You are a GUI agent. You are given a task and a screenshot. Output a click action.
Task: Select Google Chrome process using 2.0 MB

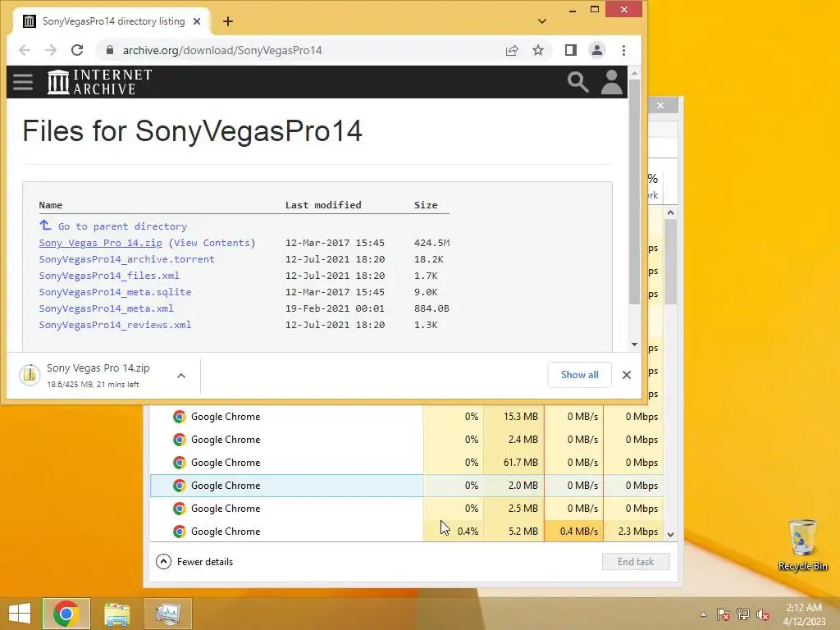(x=407, y=486)
